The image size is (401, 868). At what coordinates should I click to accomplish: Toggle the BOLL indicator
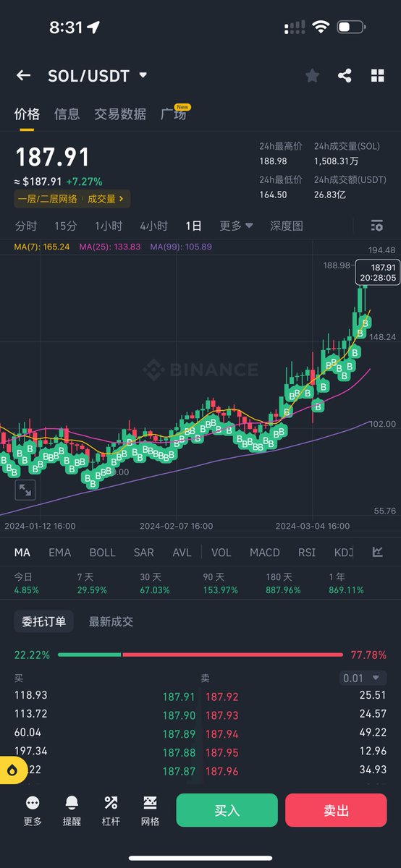point(102,552)
